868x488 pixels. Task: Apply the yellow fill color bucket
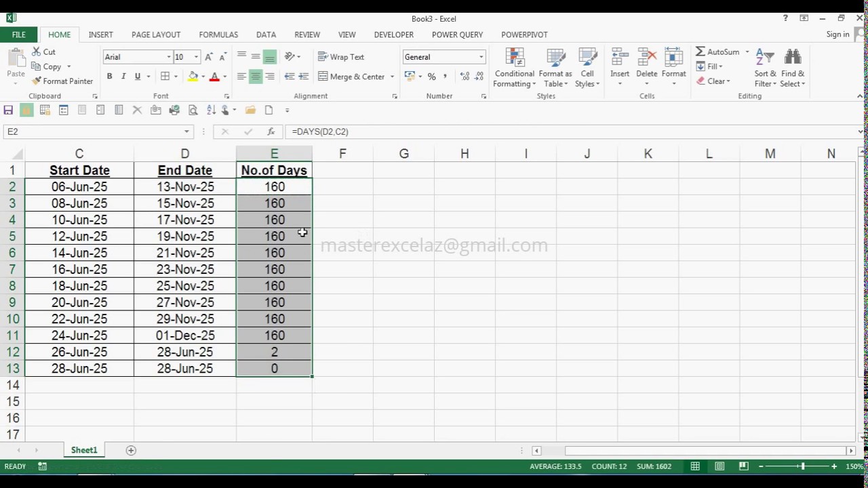(193, 77)
